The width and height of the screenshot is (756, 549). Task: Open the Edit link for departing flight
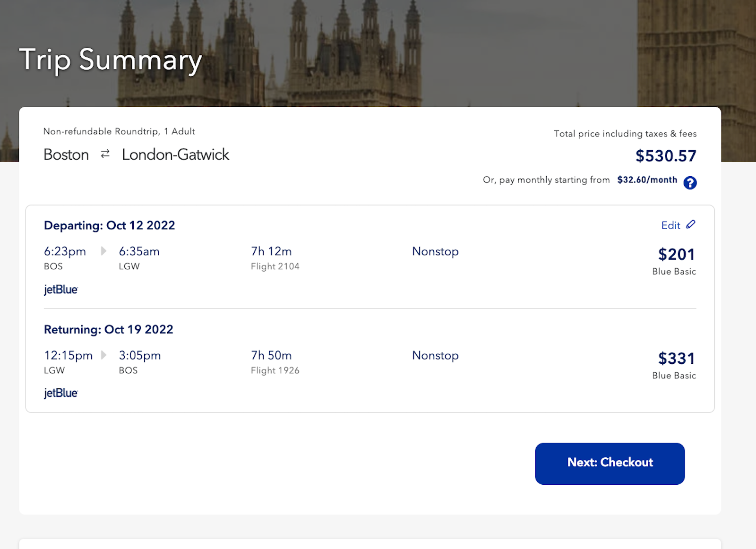pyautogui.click(x=671, y=225)
